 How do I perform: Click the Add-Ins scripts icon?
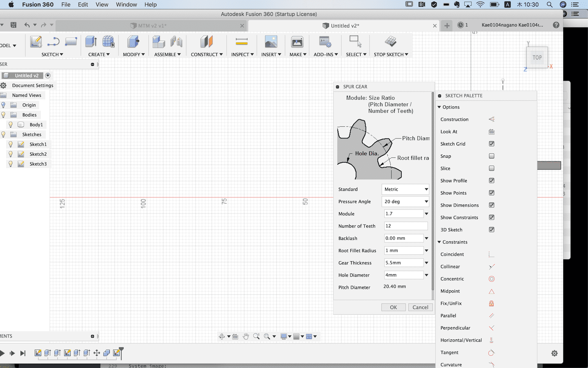(x=325, y=42)
